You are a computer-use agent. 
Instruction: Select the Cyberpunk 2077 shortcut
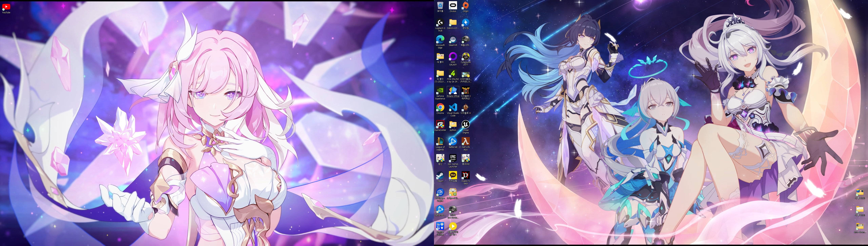[465, 56]
